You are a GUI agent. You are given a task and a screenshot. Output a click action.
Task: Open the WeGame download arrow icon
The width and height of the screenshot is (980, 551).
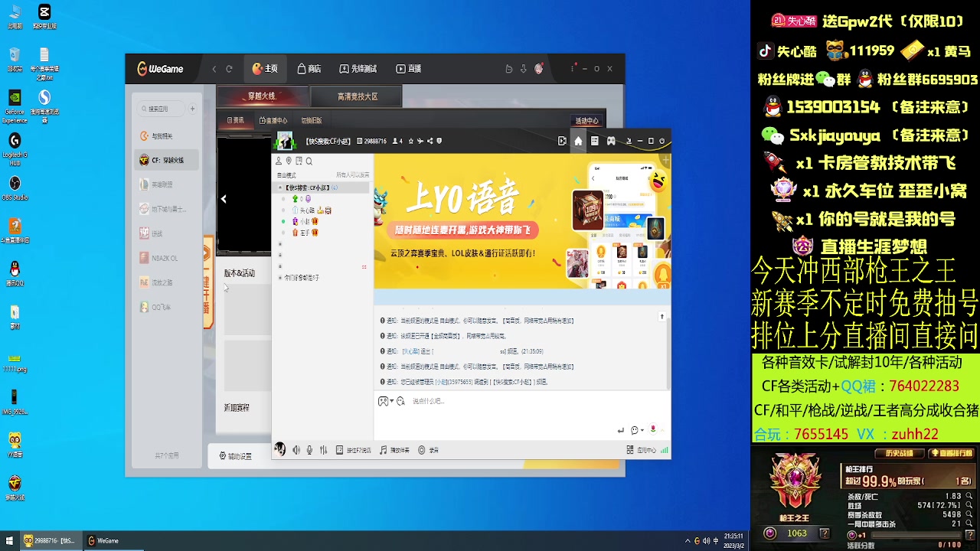click(x=524, y=69)
